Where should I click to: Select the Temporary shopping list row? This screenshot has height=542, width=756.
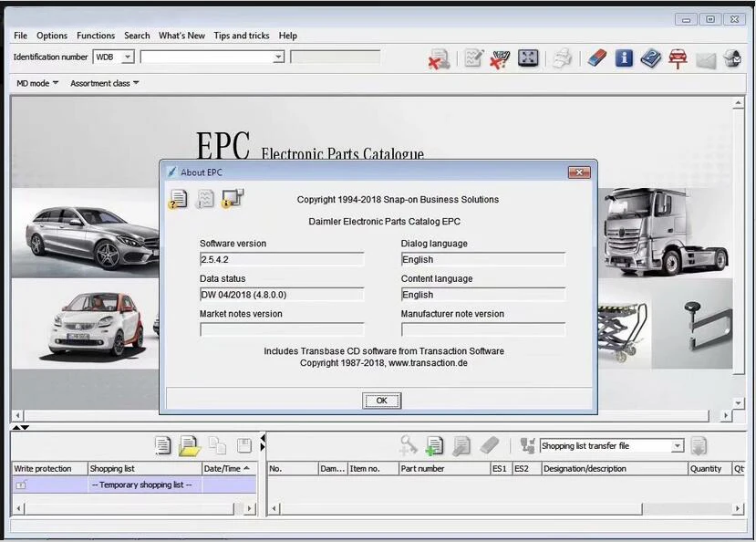(134, 485)
